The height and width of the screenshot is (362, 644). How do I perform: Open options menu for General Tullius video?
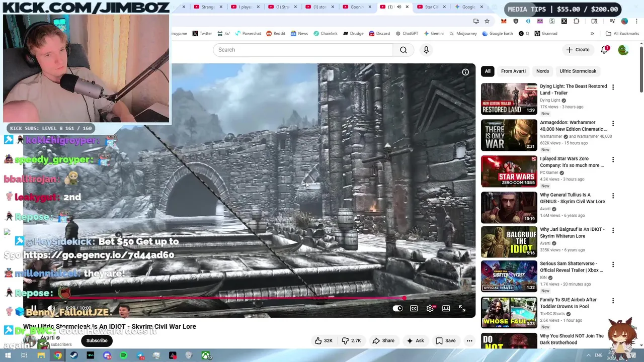point(613,196)
